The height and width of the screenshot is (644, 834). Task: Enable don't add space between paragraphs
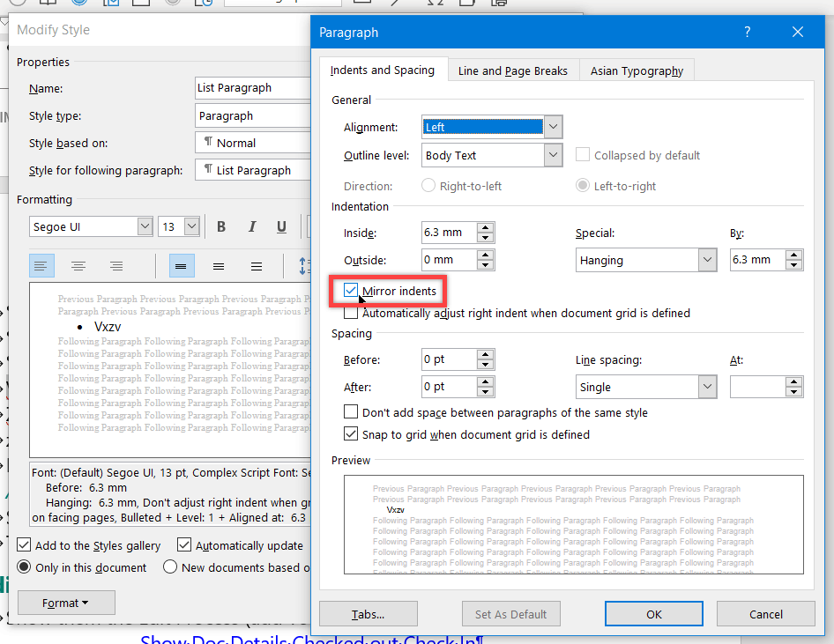coord(351,411)
